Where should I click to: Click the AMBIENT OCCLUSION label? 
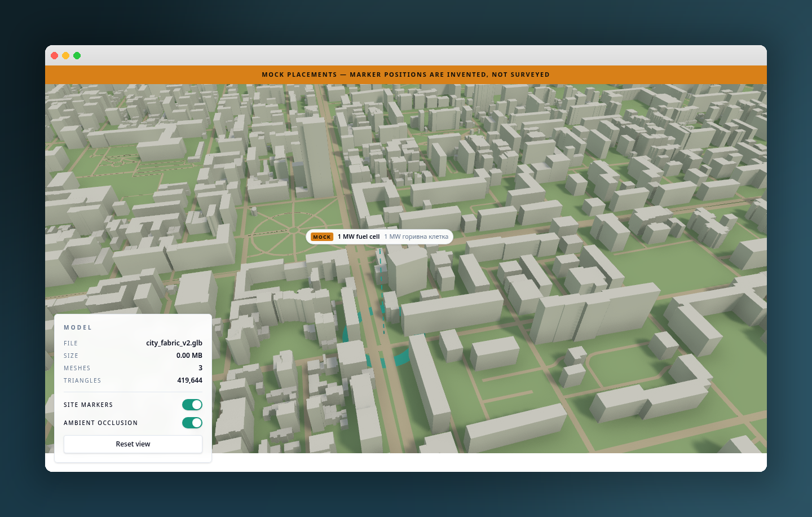click(101, 423)
